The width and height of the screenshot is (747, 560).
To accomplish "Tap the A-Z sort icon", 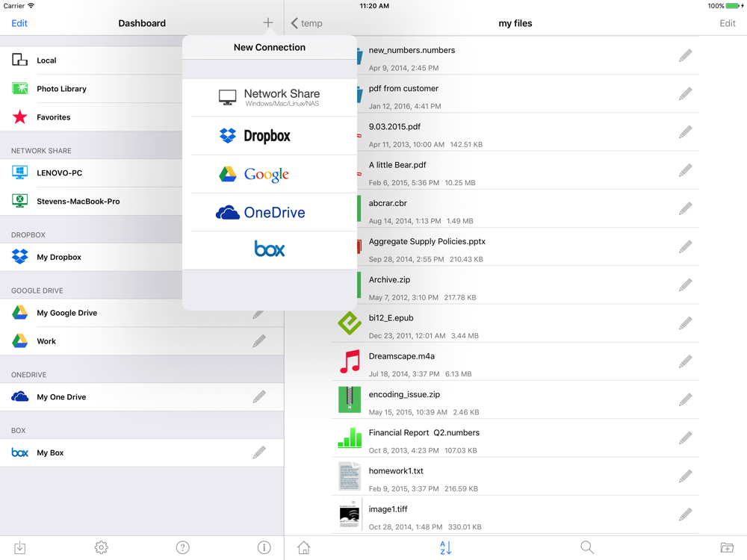I will coord(445,547).
